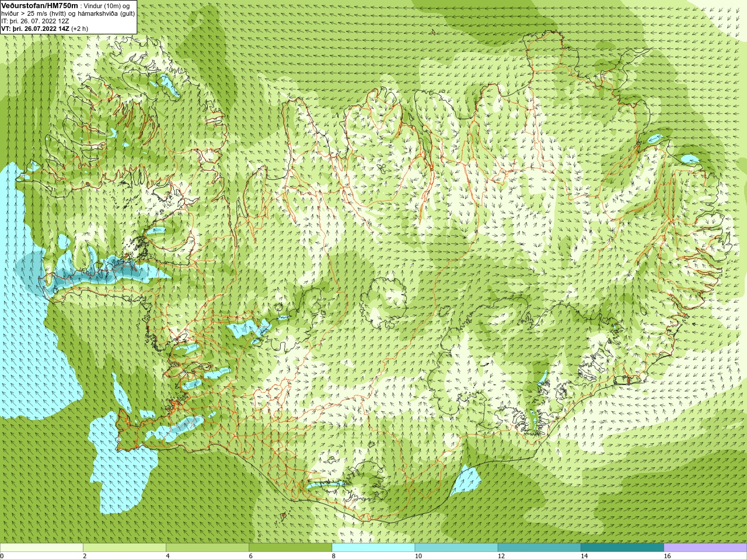Screen dimensions: 747x560
Task: Click the legend label '14'
Action: pos(584,556)
